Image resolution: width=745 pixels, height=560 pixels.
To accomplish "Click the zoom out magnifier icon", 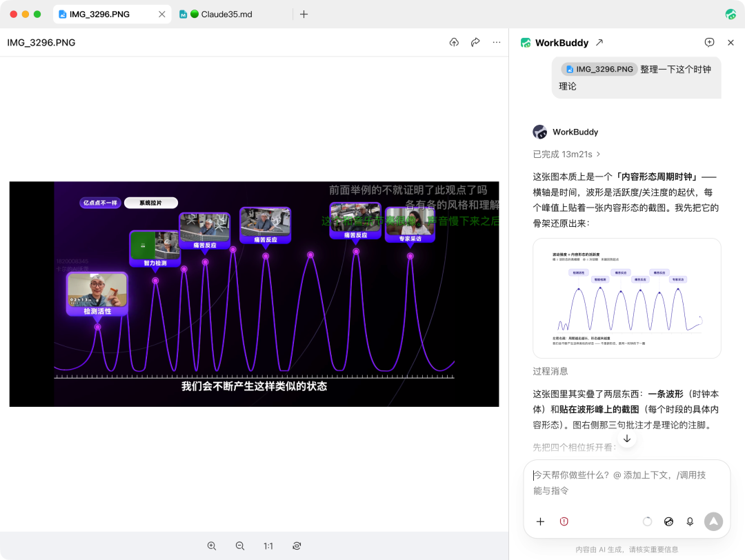I will tap(240, 546).
